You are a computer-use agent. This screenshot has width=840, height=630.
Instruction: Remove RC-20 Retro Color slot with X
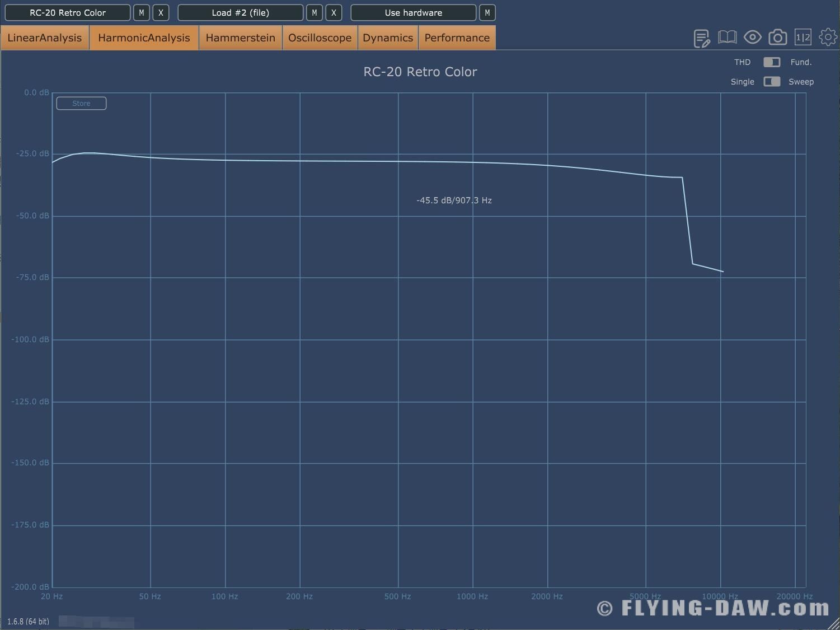pyautogui.click(x=161, y=12)
